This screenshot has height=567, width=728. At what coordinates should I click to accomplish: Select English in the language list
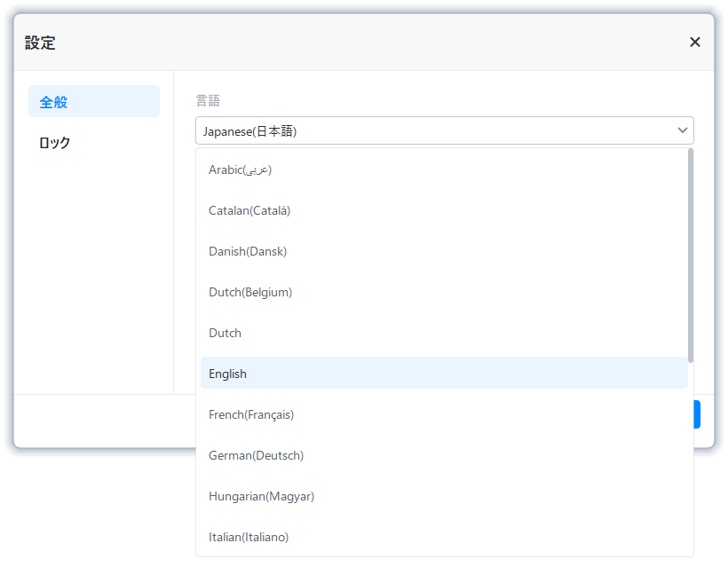click(444, 373)
